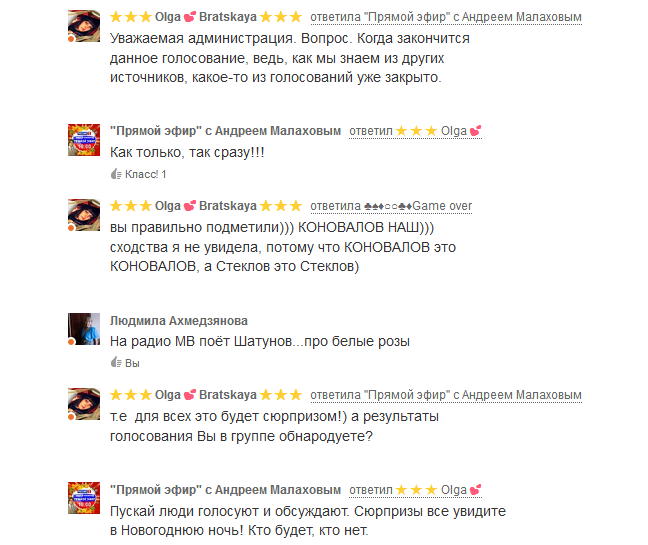Open Olga's avatar beside the КОНОВАЛОВ comment
The image size is (648, 545).
(84, 215)
